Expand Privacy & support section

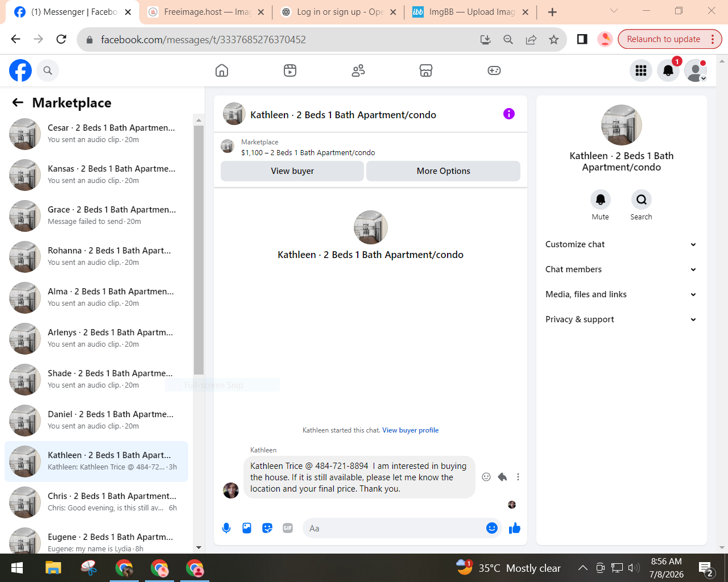pos(621,319)
